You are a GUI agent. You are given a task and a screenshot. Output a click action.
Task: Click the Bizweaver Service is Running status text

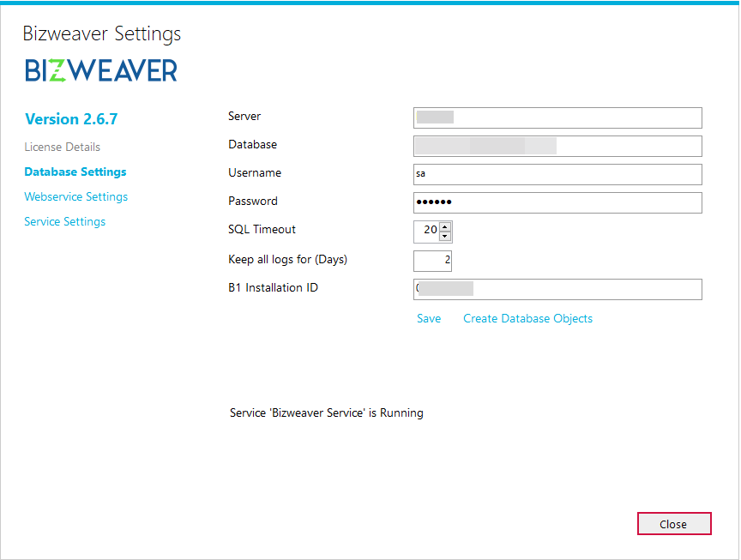click(x=327, y=413)
